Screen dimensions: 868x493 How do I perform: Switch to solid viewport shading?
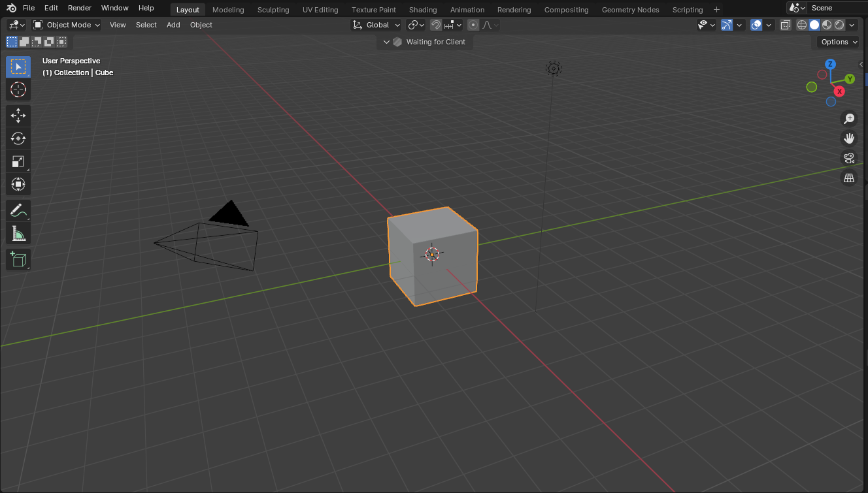814,25
